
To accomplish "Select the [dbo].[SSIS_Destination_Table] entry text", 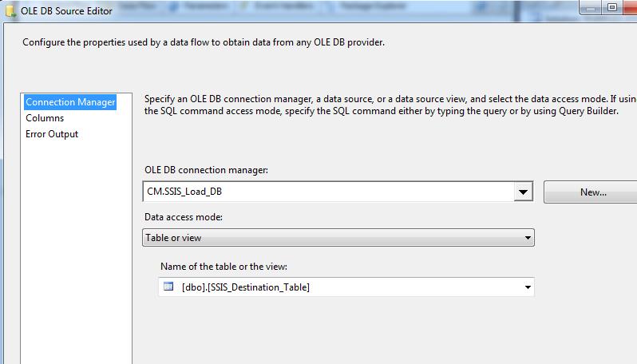I will 246,287.
